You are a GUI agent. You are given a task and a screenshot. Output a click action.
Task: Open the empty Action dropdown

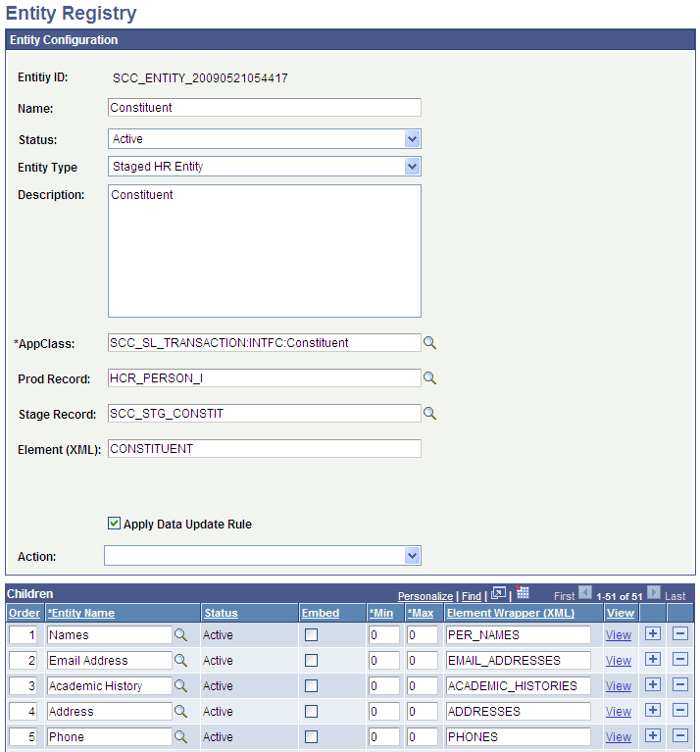(x=263, y=555)
